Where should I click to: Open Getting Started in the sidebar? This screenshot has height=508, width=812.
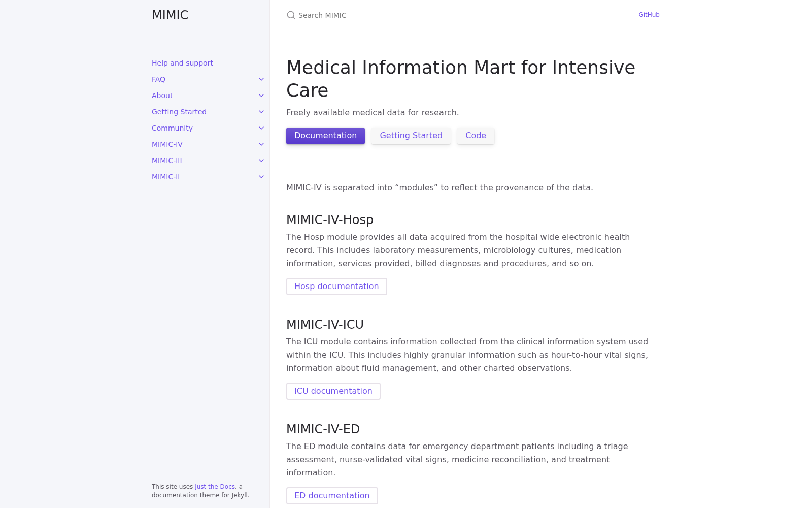(179, 112)
